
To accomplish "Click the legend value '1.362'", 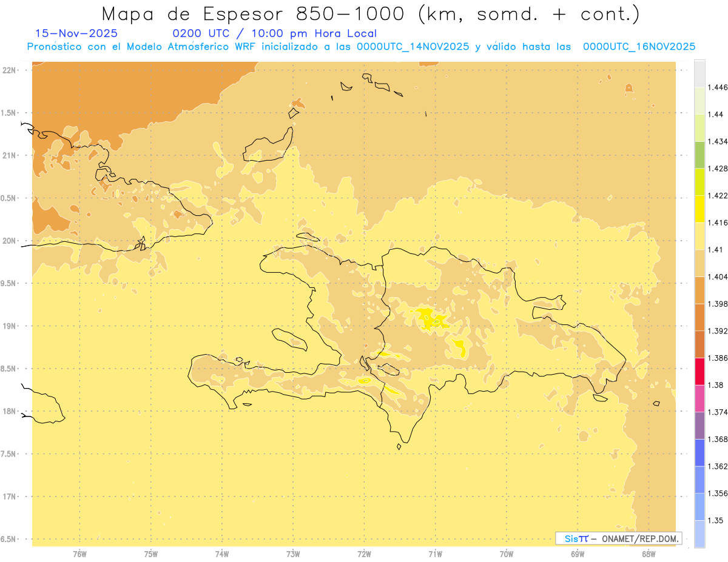I will click(x=718, y=466).
